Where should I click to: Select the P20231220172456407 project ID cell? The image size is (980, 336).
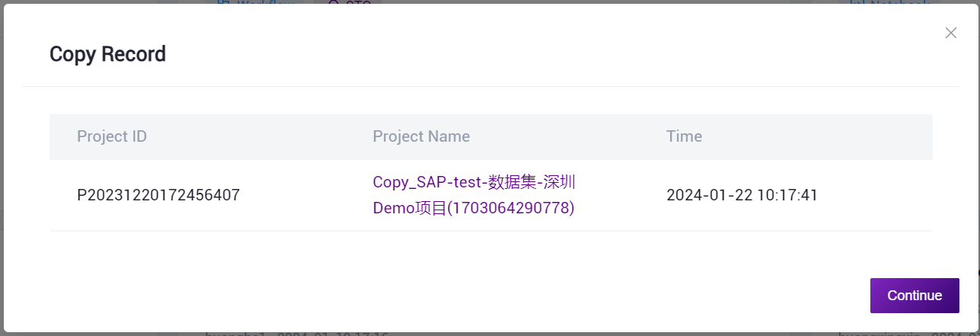[x=158, y=195]
